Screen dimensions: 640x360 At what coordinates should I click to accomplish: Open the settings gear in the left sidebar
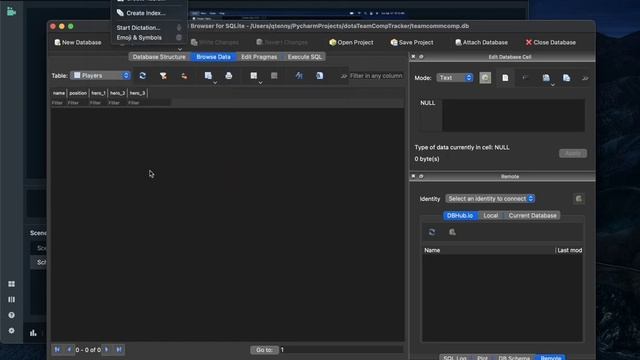(x=11, y=331)
